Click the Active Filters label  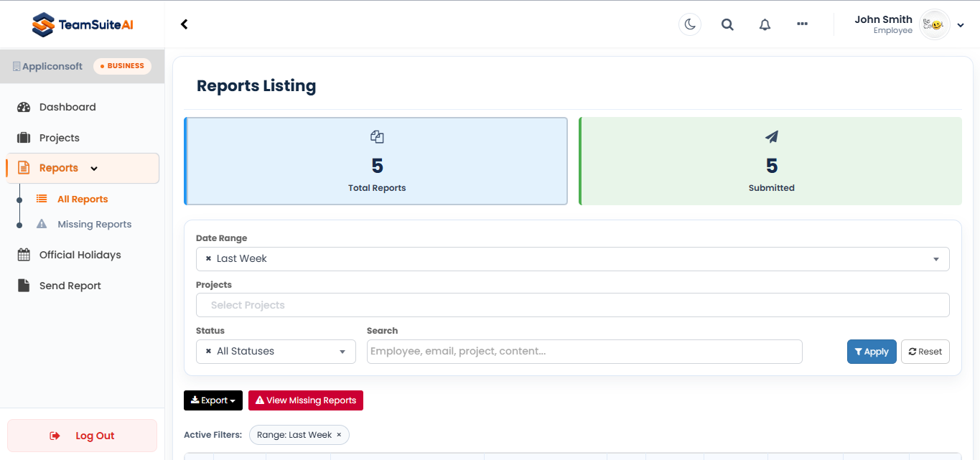pos(213,435)
